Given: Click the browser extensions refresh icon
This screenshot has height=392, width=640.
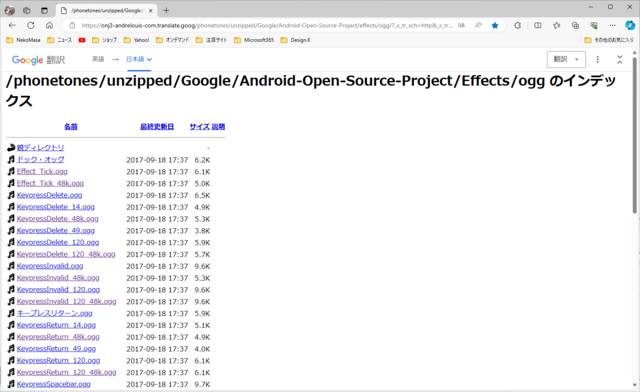Looking at the screenshot, I should pos(517,25).
